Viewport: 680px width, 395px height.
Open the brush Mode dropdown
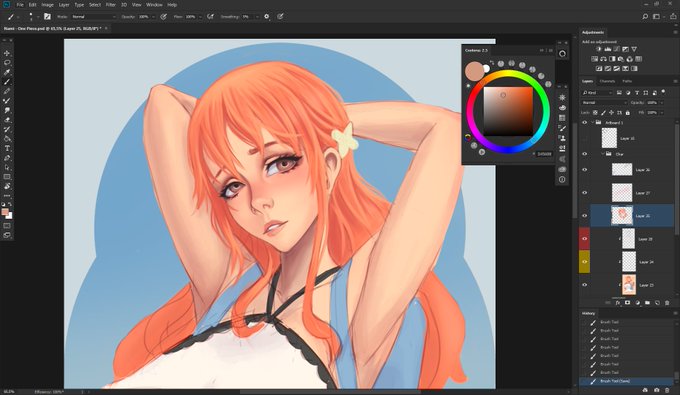click(94, 16)
